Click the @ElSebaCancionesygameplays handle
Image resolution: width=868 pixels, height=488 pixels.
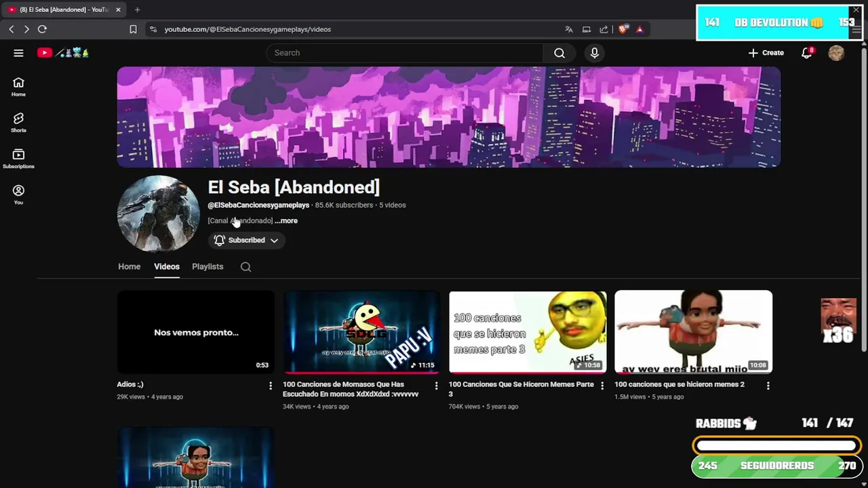pyautogui.click(x=258, y=205)
